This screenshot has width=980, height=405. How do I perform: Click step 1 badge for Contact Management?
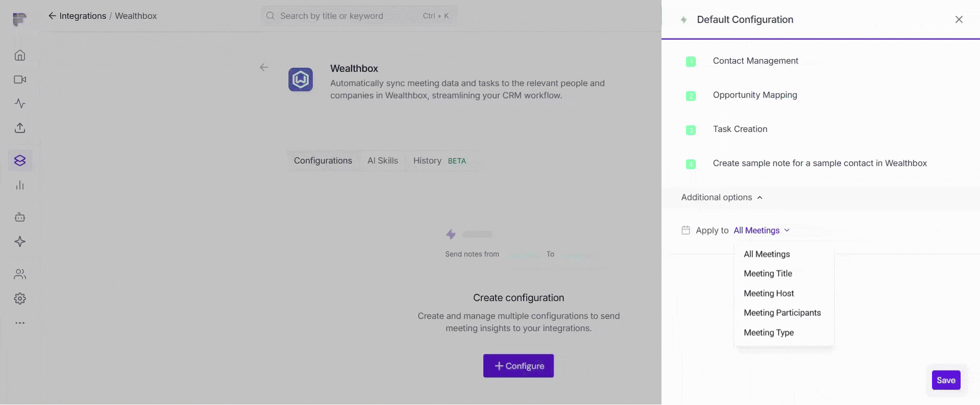coord(691,62)
